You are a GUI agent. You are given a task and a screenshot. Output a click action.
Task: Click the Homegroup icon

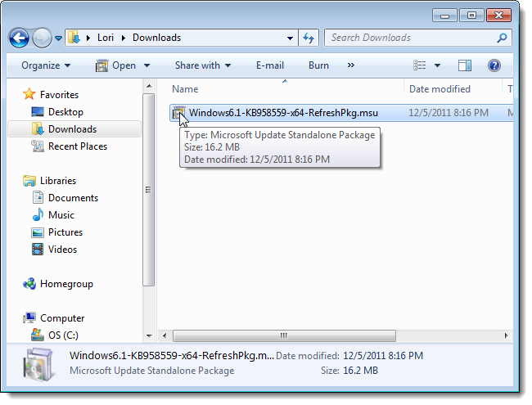[29, 284]
